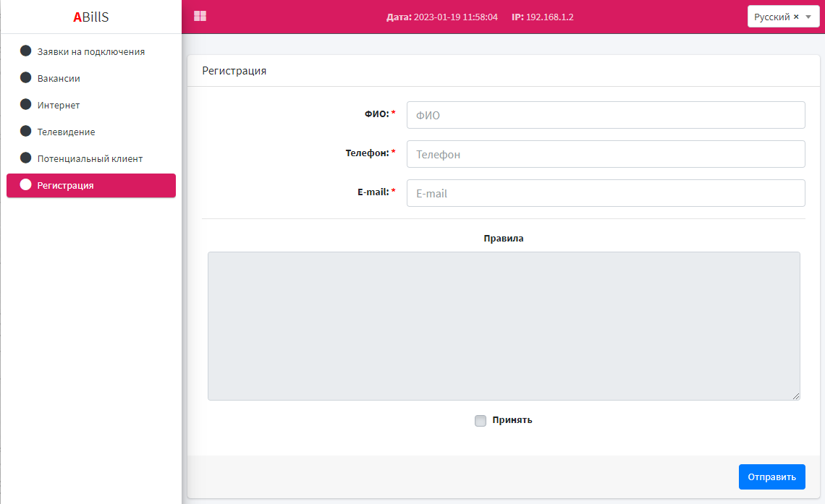Click into the ФИО input field
The height and width of the screenshot is (504, 825).
click(x=605, y=115)
